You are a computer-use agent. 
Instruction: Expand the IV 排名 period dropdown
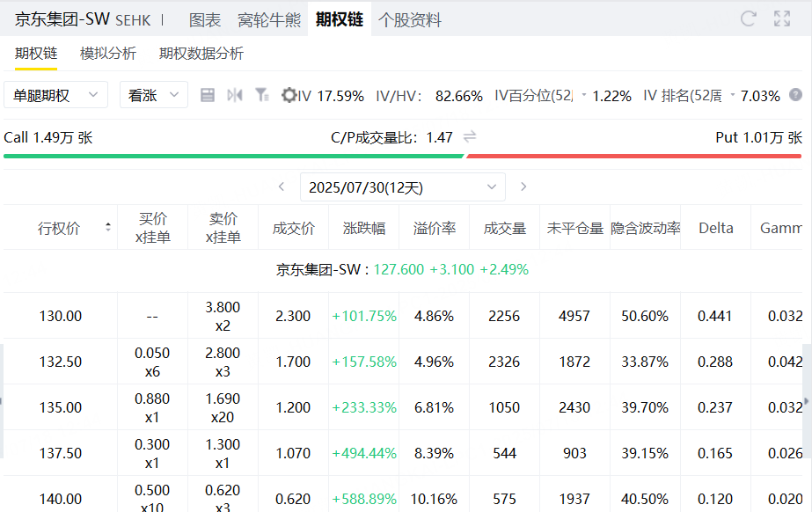732,95
